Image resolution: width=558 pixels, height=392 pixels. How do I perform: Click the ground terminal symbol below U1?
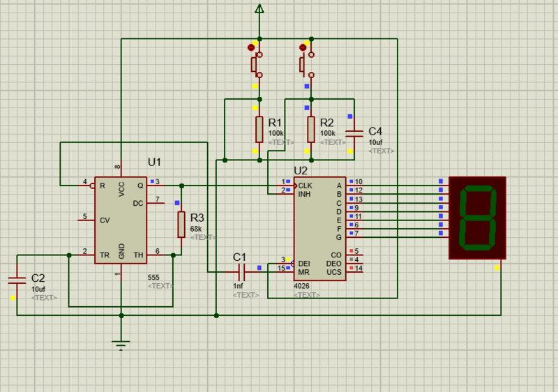click(121, 344)
